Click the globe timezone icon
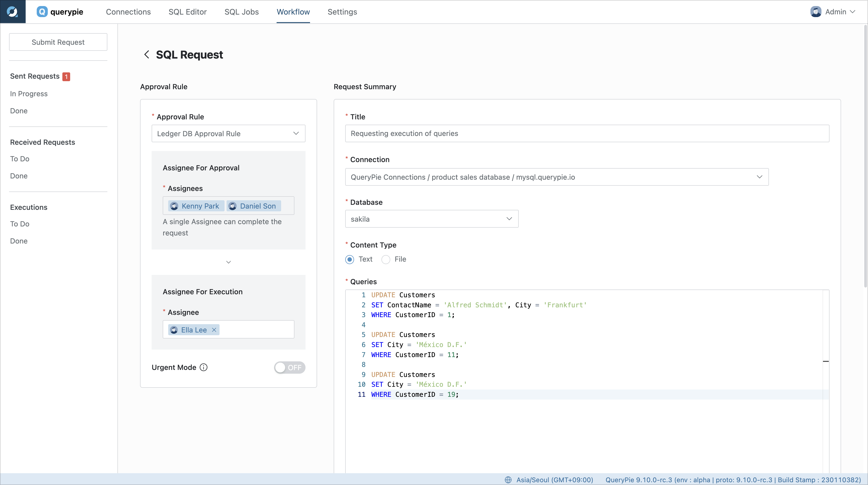Screen dimensions: 868x485 coord(508,480)
